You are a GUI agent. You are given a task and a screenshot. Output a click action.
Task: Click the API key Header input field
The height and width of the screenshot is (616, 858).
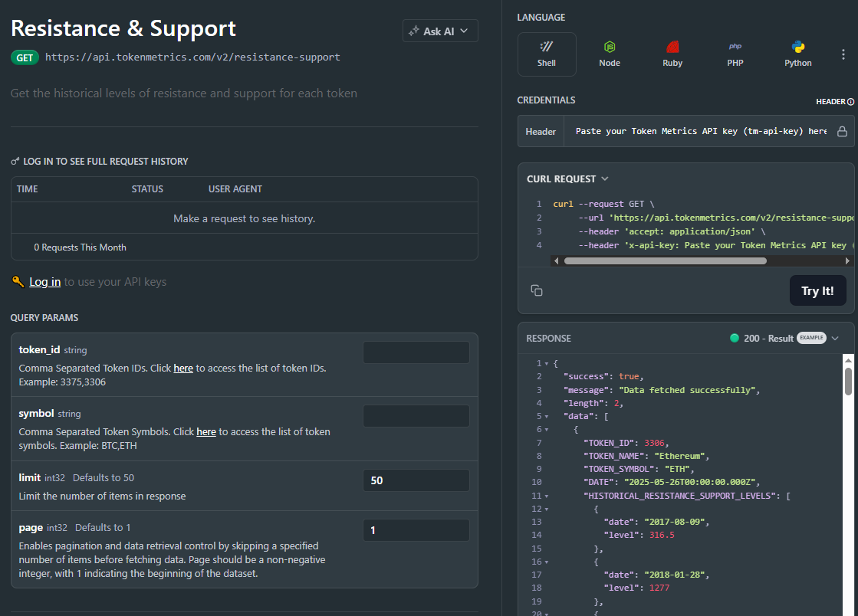pos(700,131)
